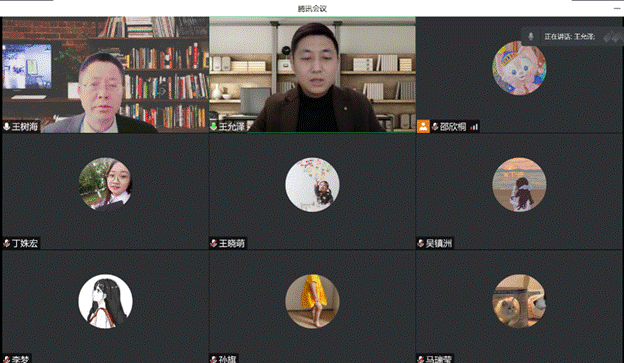Screen dimensions: 624x363
Task: Click the orange host badge next to 邵欣桐
Action: click(423, 127)
